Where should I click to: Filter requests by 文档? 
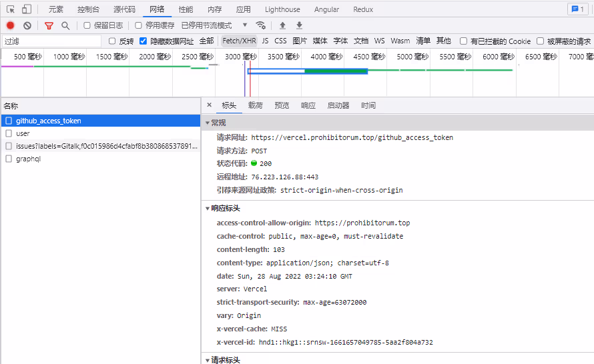pos(361,41)
